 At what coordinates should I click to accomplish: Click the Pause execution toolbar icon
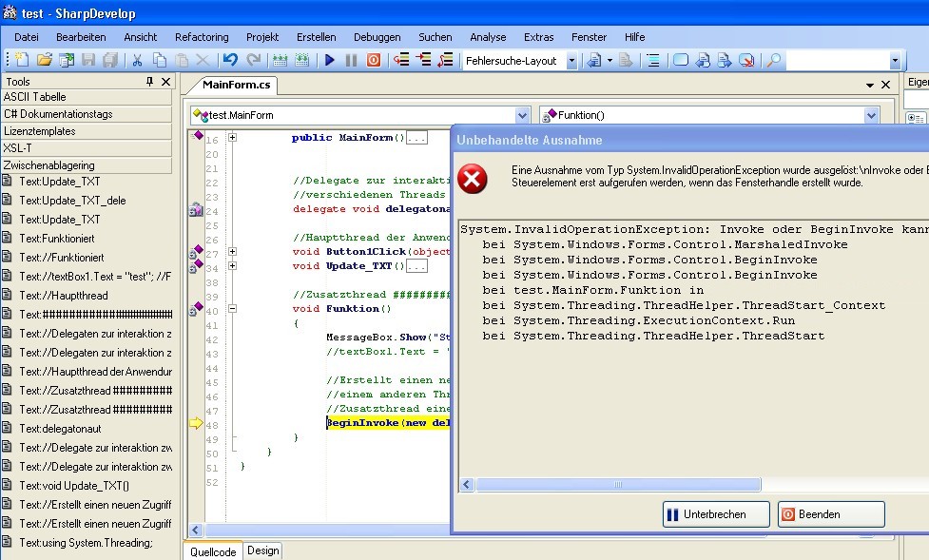351,60
